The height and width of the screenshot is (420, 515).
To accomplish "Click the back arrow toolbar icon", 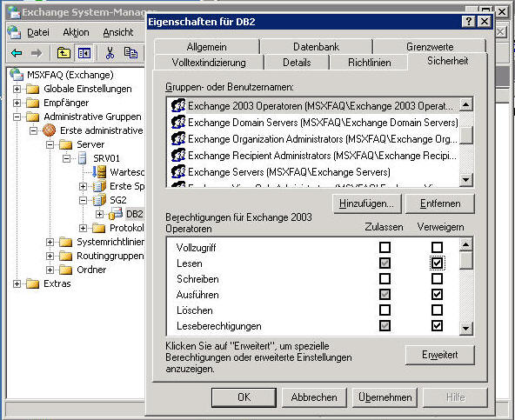I will point(17,53).
